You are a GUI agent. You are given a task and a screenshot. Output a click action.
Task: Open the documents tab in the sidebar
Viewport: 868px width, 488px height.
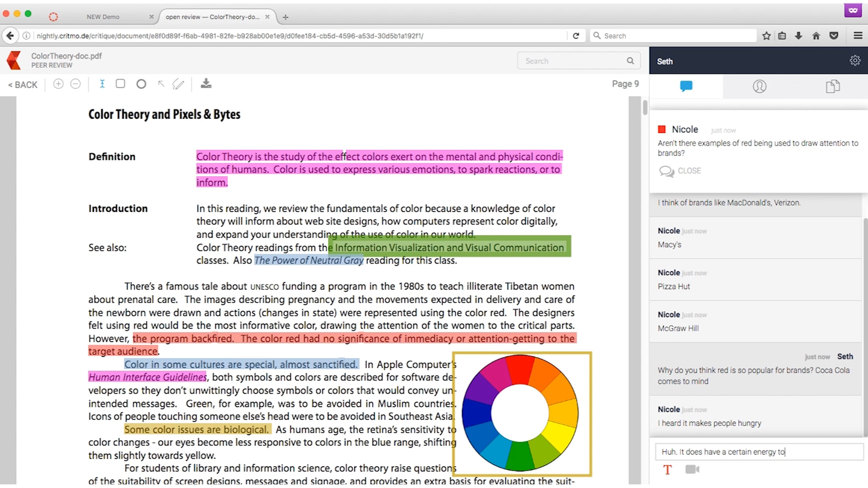[x=833, y=86]
